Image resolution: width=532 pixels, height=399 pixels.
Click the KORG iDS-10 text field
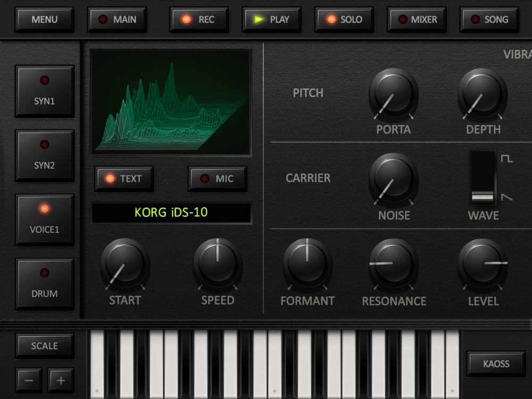coord(171,213)
